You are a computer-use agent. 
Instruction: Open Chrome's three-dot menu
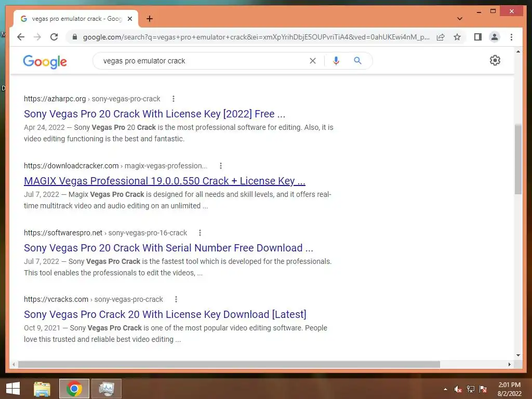(511, 37)
